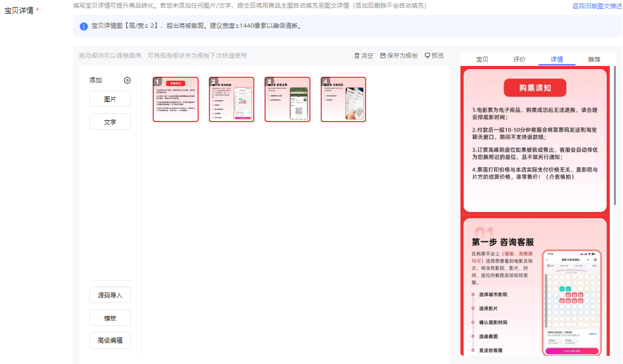Click the 清空 trash button
The height and width of the screenshot is (364, 623).
pos(363,56)
